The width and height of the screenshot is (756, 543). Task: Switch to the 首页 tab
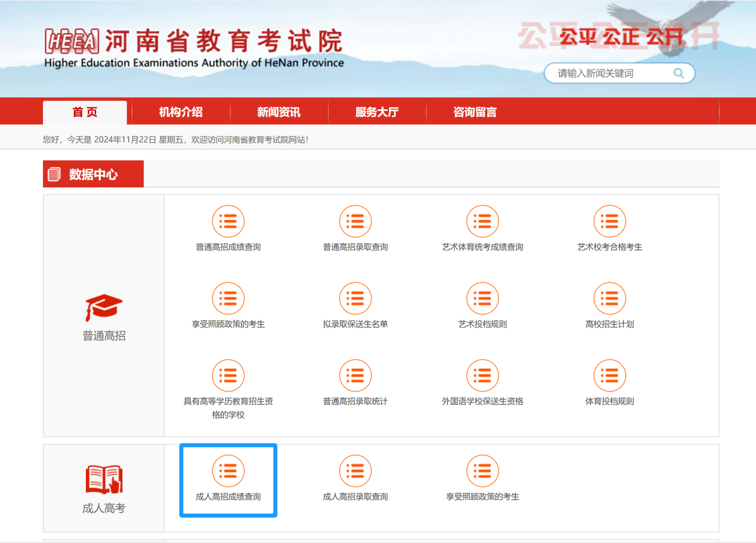pos(85,112)
